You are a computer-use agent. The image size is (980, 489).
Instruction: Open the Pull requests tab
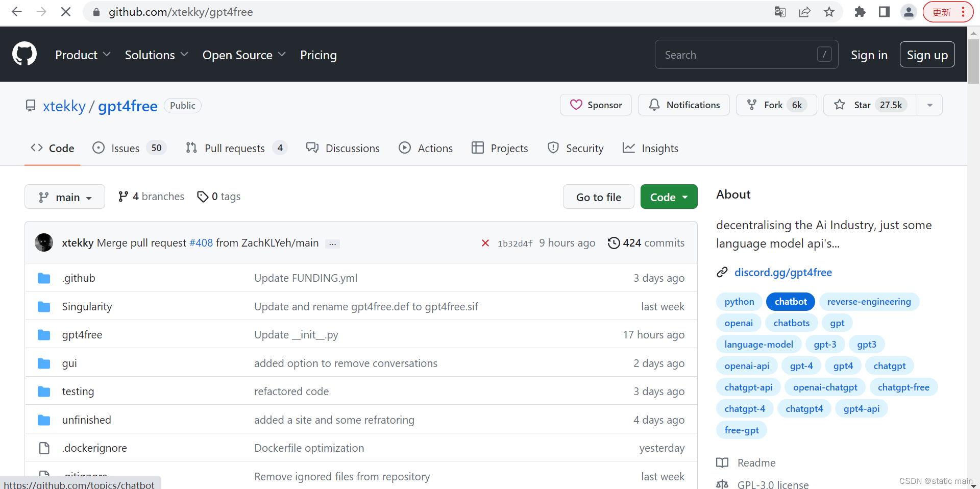click(236, 148)
